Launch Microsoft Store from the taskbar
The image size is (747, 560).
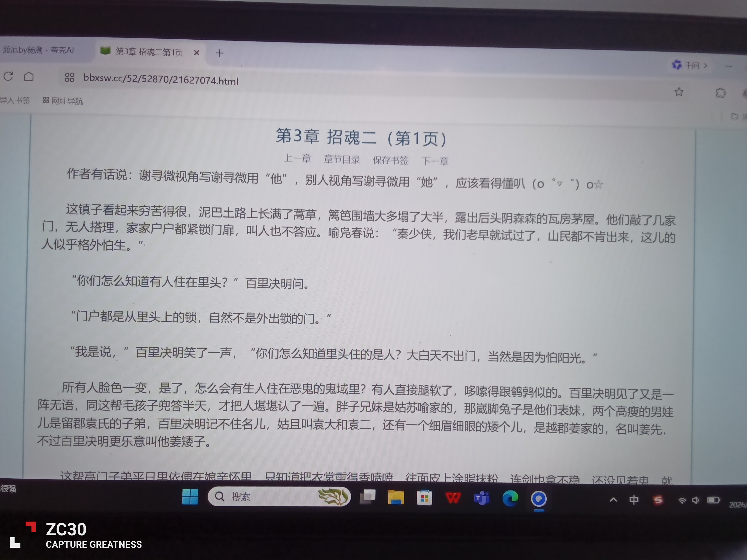pos(425,498)
